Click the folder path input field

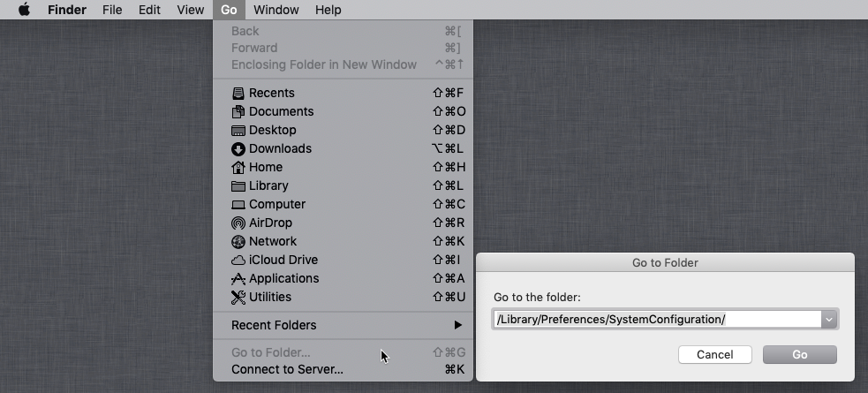(x=658, y=320)
